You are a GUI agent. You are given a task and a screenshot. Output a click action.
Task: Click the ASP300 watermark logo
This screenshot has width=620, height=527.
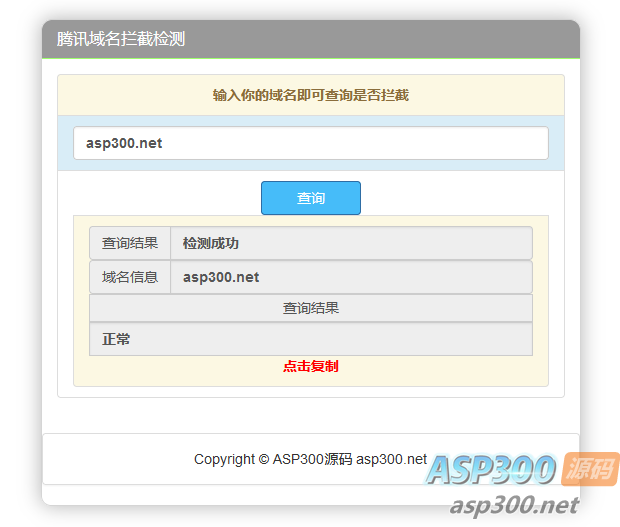[491, 470]
